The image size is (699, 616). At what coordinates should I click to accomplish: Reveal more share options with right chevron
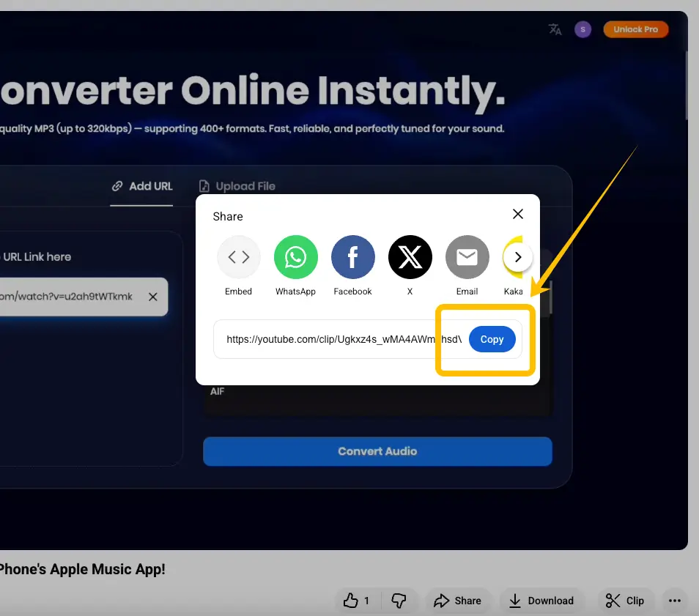tap(517, 257)
